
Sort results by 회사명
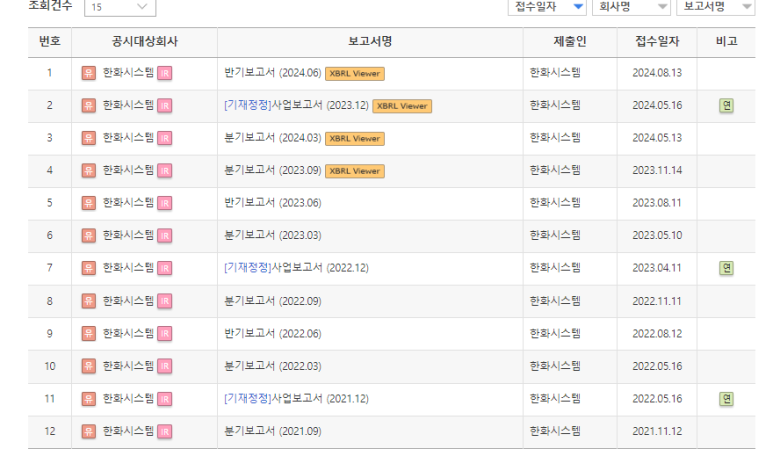tap(631, 7)
